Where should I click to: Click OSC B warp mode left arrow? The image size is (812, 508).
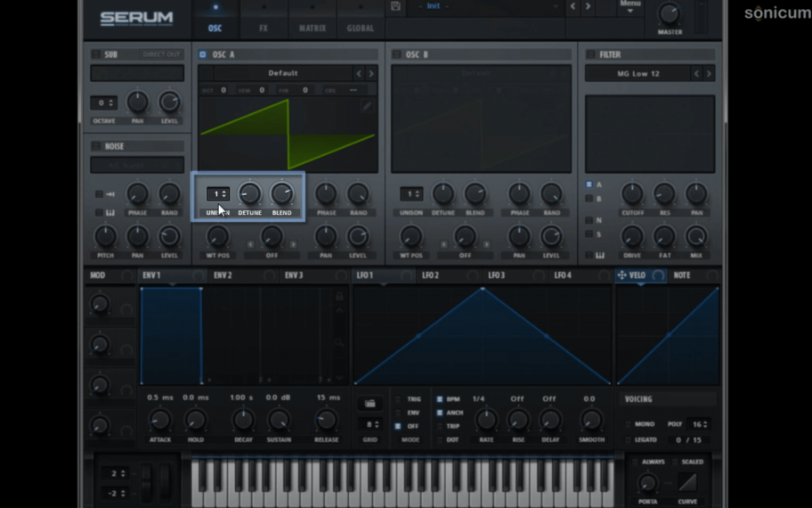(443, 244)
